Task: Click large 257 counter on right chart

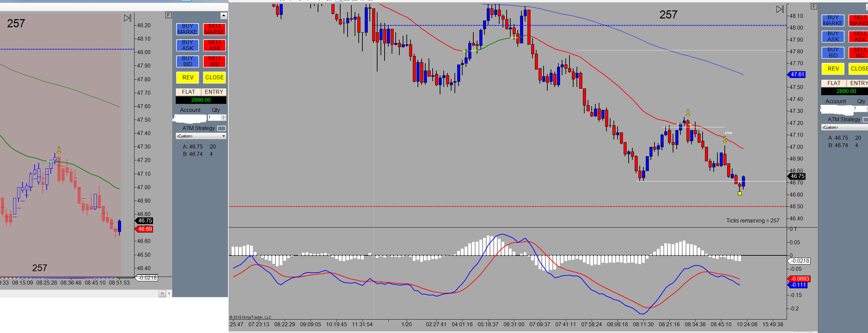Action: (668, 14)
